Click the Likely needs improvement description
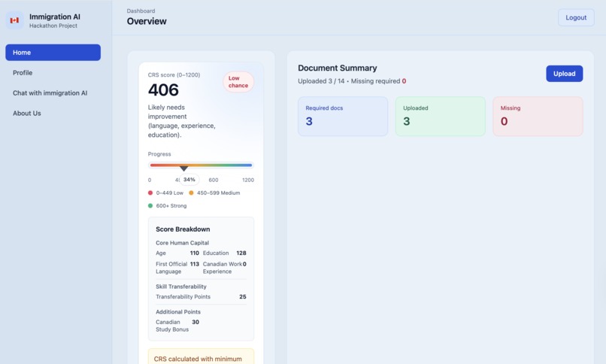The image size is (606, 364). pyautogui.click(x=182, y=121)
